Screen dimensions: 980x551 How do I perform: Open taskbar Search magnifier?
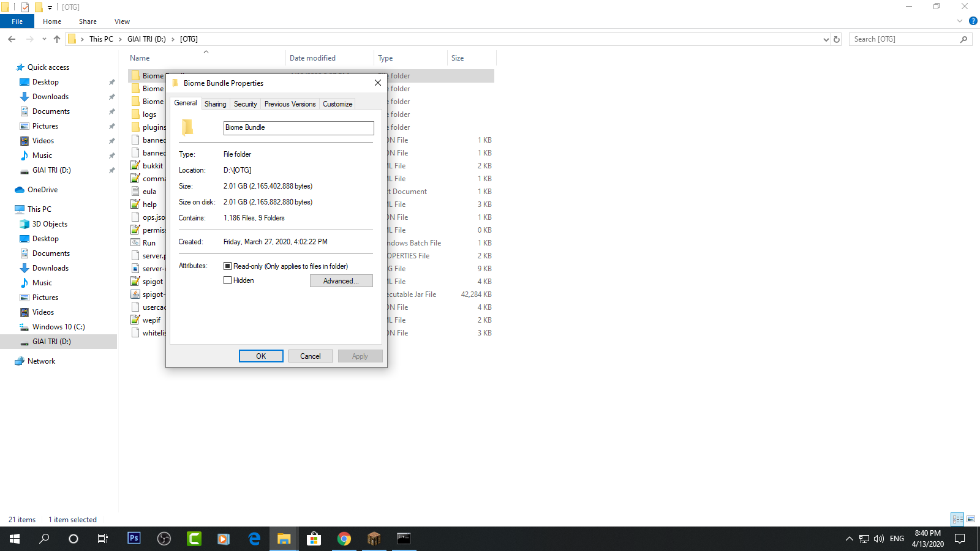[x=44, y=539]
